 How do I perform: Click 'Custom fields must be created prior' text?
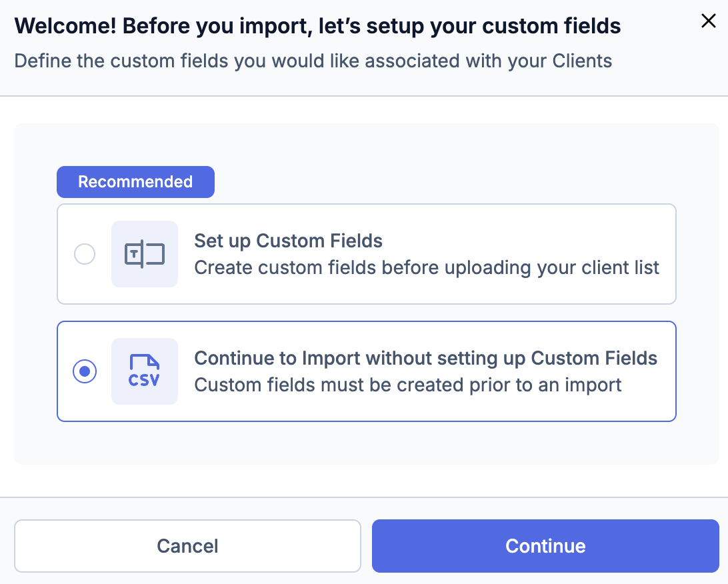tap(407, 385)
